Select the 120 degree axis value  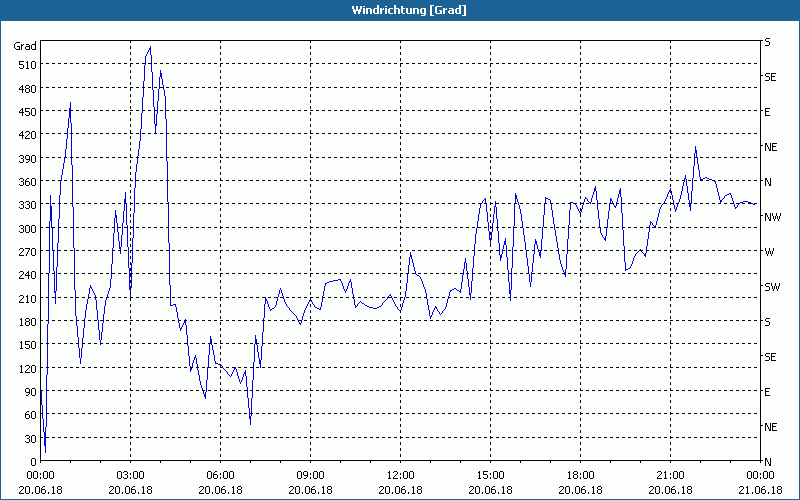tap(28, 368)
